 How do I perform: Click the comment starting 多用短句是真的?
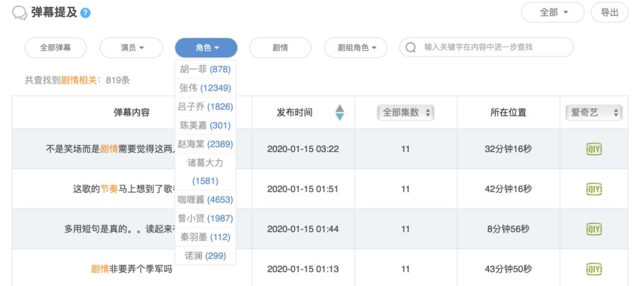tap(119, 229)
